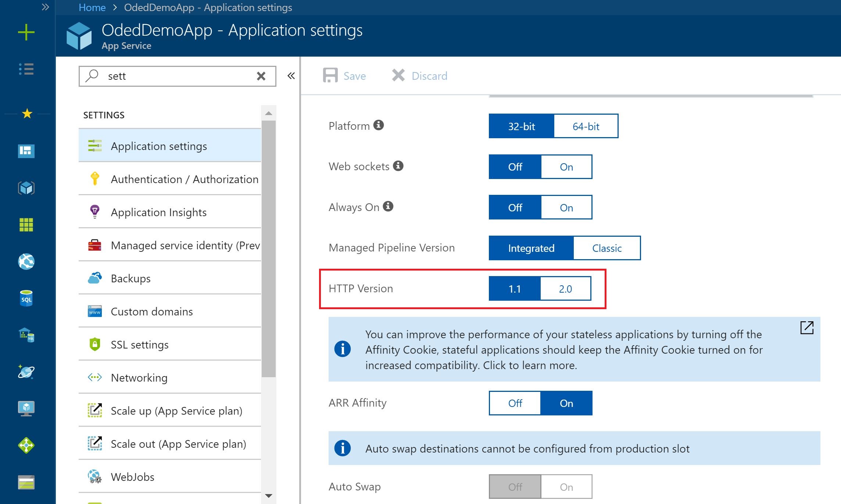The width and height of the screenshot is (841, 504).
Task: Open SSL settings menu item
Action: 140,345
